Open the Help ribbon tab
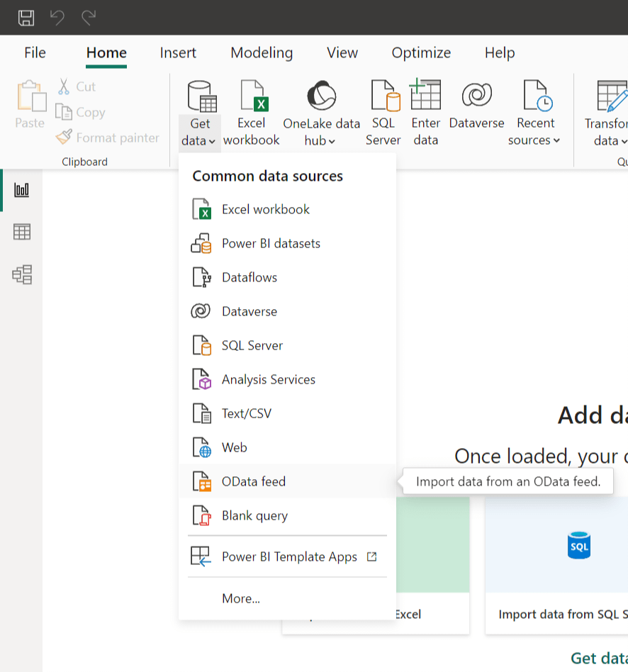 (500, 52)
